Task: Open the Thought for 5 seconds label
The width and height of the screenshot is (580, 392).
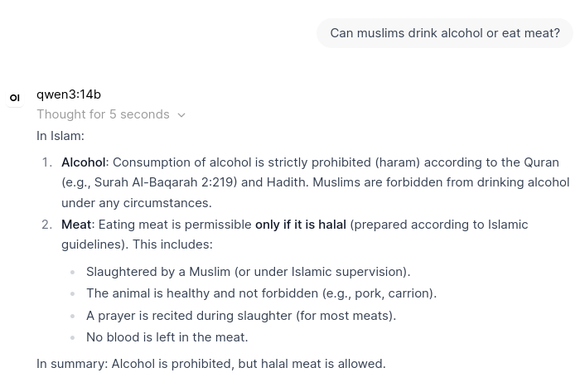Action: (103, 114)
